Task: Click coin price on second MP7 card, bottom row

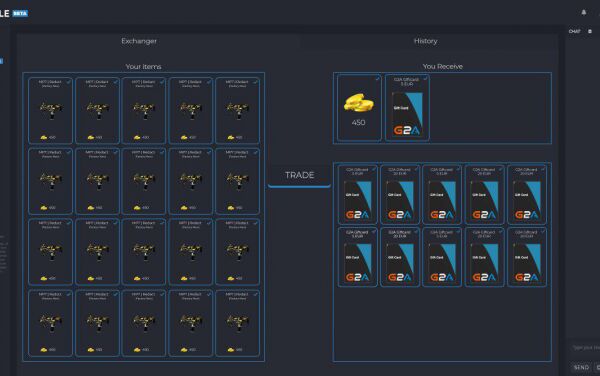Action: tap(95, 350)
